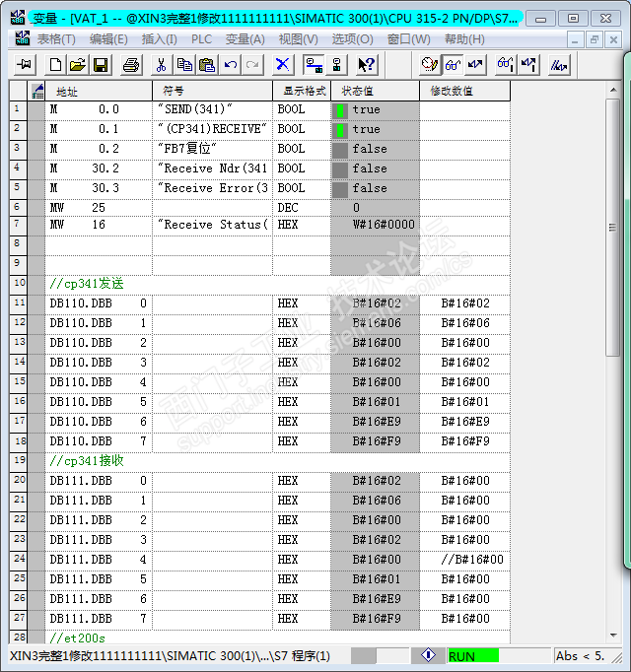Viewport: 631px width, 672px height.
Task: Select the //cp341接收 comment row
Action: point(277,461)
